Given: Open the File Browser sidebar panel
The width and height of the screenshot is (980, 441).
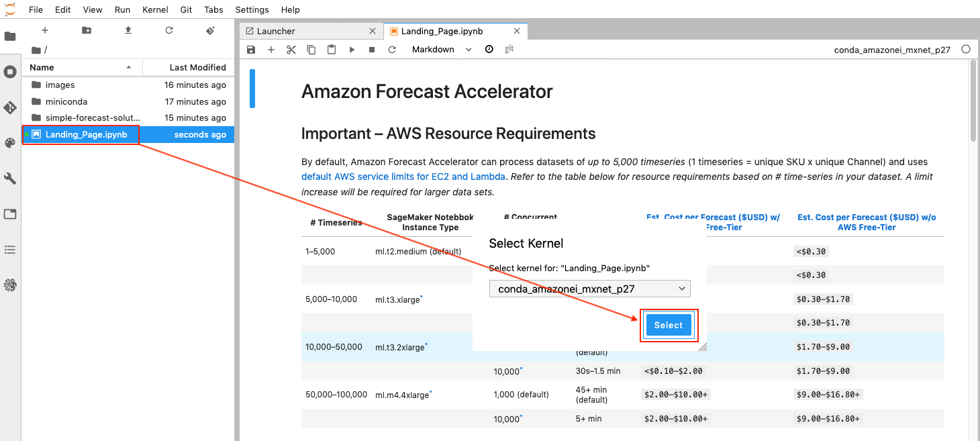Looking at the screenshot, I should coord(10,36).
